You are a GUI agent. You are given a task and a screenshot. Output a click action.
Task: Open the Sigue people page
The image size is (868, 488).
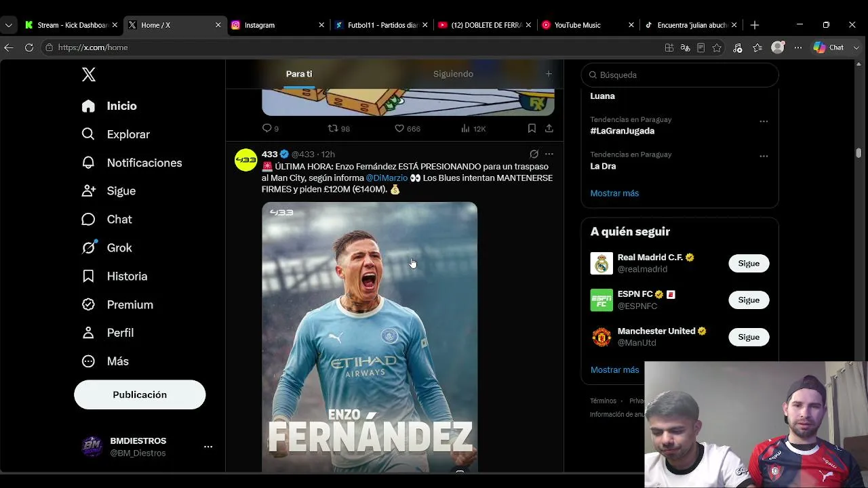point(108,191)
